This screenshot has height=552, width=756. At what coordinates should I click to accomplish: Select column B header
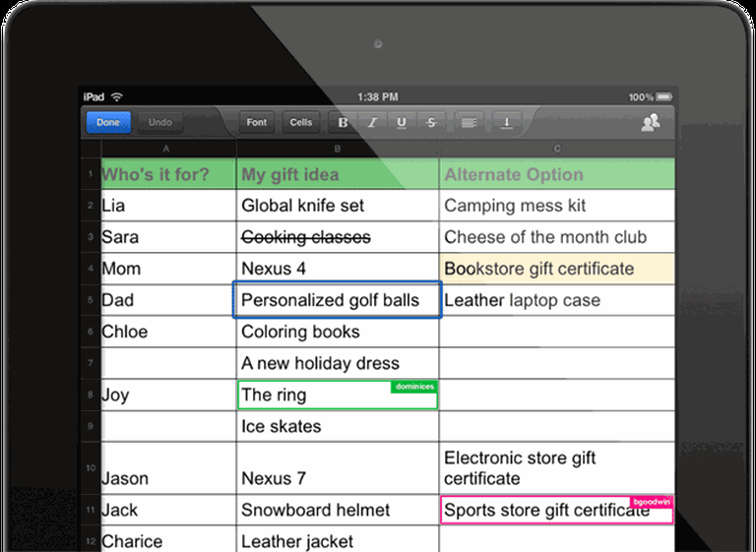tap(338, 150)
